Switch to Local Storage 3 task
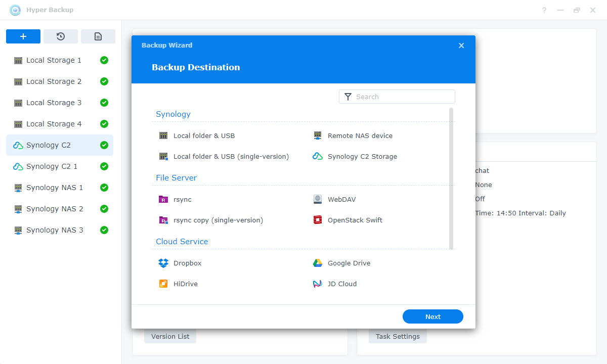This screenshot has height=364, width=607. [53, 103]
